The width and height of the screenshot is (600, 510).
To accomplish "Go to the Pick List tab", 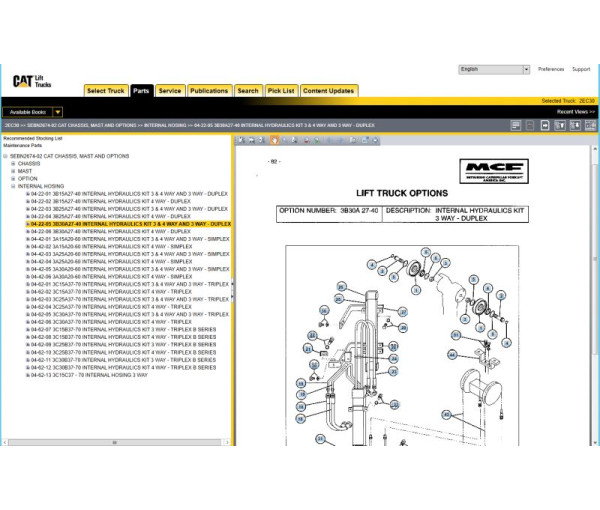I will (x=281, y=90).
